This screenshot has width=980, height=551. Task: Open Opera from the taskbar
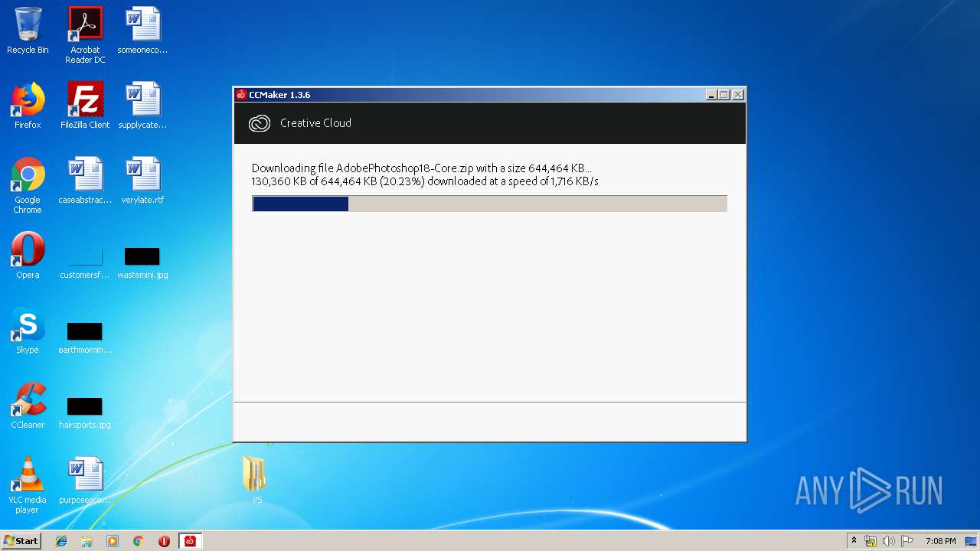point(164,541)
